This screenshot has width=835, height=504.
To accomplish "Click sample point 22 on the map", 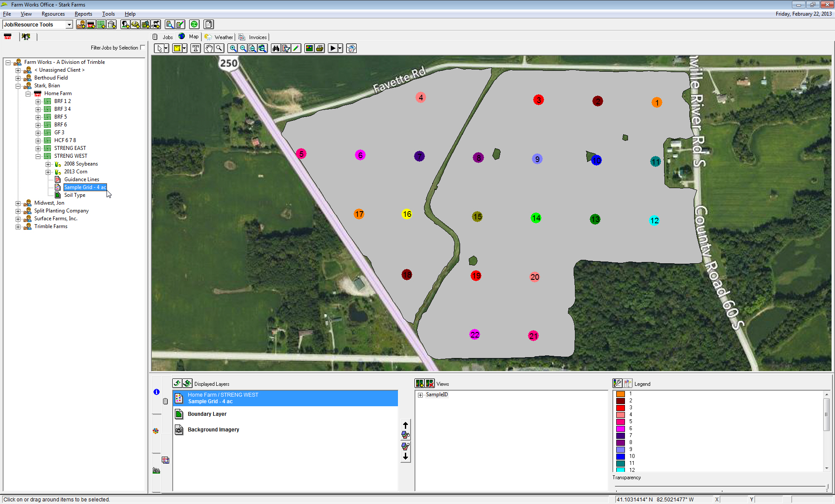I will coord(474,335).
